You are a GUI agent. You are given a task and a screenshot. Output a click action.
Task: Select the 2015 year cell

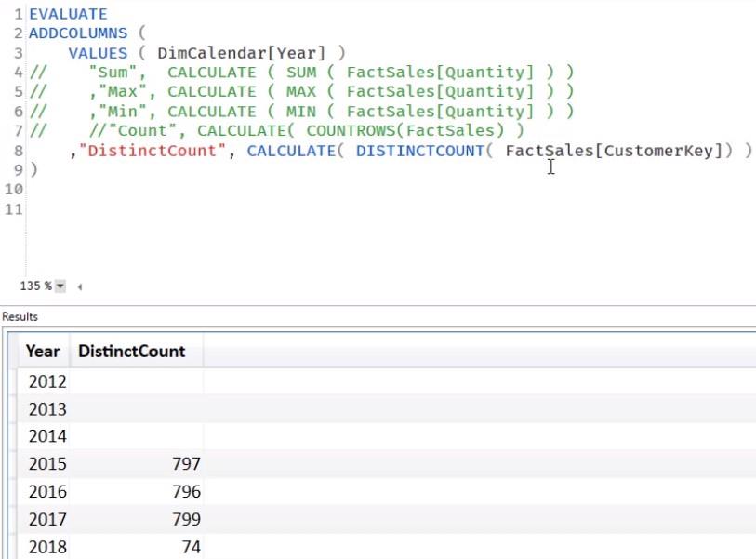click(47, 463)
